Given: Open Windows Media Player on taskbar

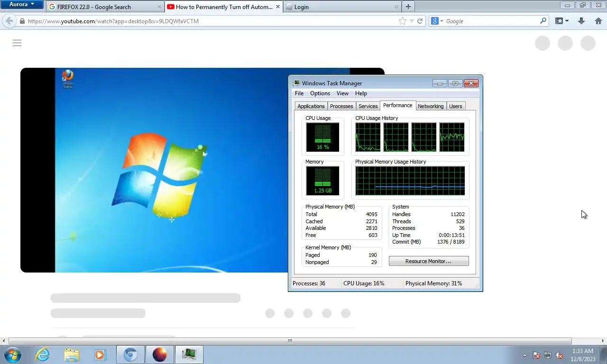Looking at the screenshot, I should [x=100, y=355].
